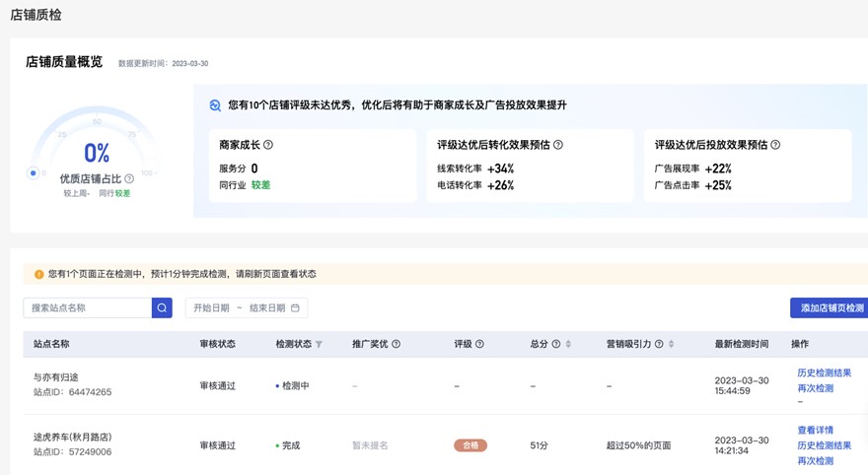The height and width of the screenshot is (475, 868).
Task: Open 历史检测结果 for 与亦有归途
Action: [x=824, y=373]
